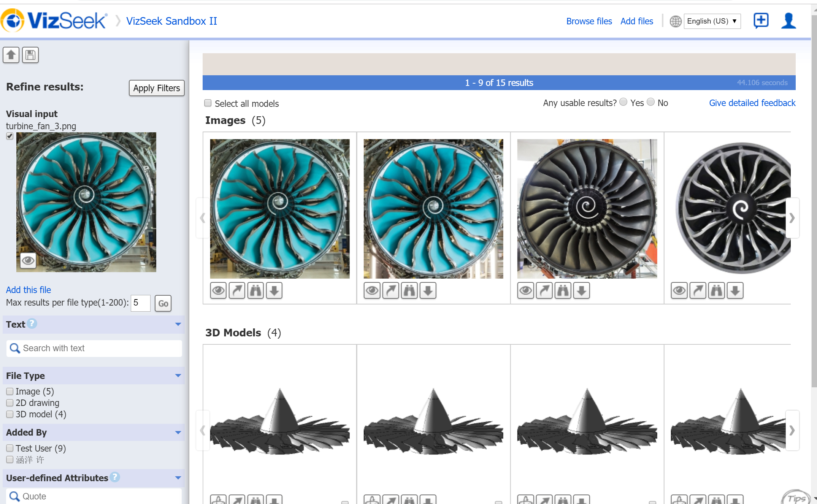Collapse the Text filter section
817x504 pixels.
pos(178,324)
